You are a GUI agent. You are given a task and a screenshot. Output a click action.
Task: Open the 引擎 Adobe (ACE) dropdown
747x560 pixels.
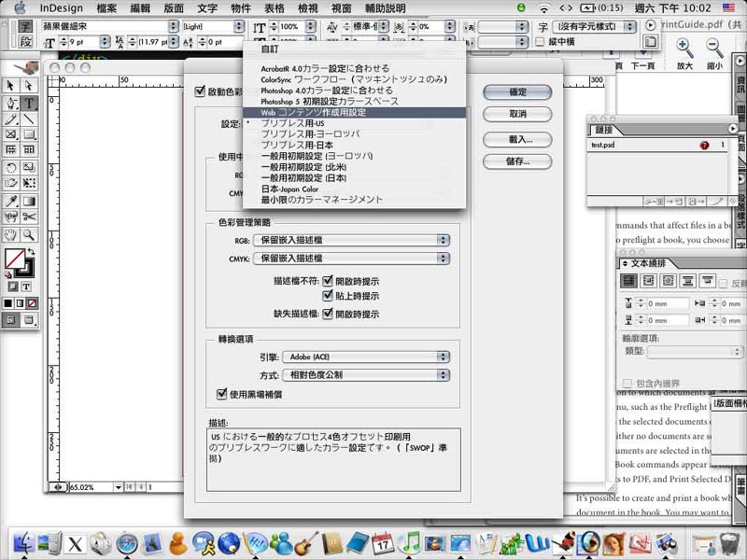click(x=366, y=357)
